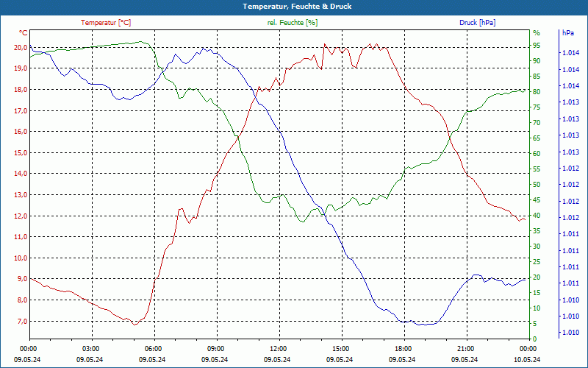Click the '35' humidity axis value

tap(537, 231)
